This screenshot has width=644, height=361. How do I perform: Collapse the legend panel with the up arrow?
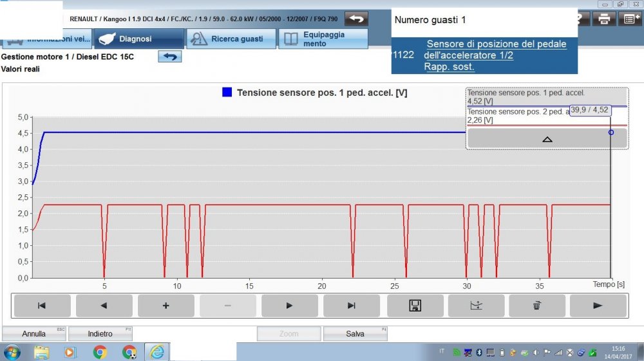pyautogui.click(x=547, y=138)
